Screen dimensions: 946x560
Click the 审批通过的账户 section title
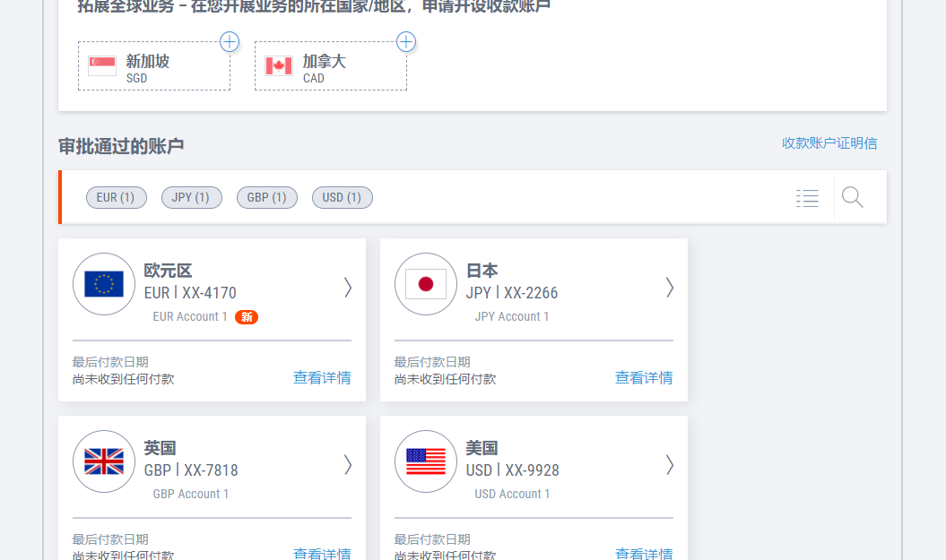[x=121, y=146]
